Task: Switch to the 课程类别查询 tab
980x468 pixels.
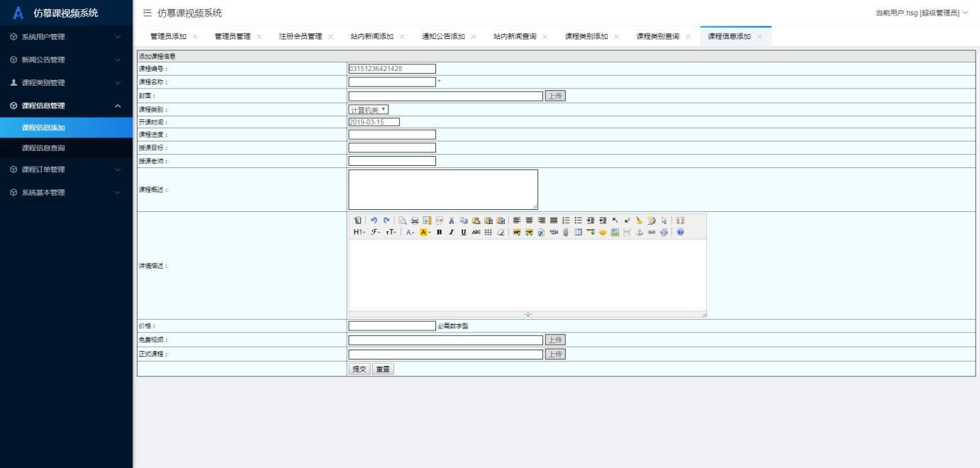Action: [658, 36]
